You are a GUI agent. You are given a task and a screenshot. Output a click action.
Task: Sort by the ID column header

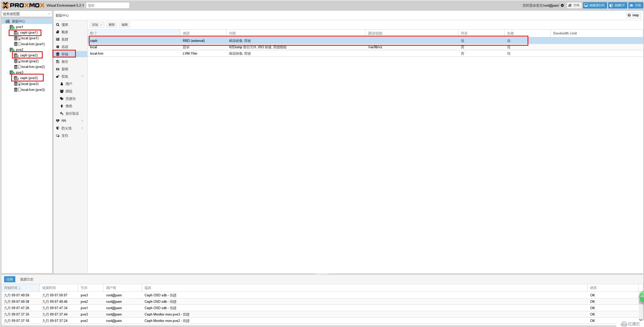tap(134, 33)
